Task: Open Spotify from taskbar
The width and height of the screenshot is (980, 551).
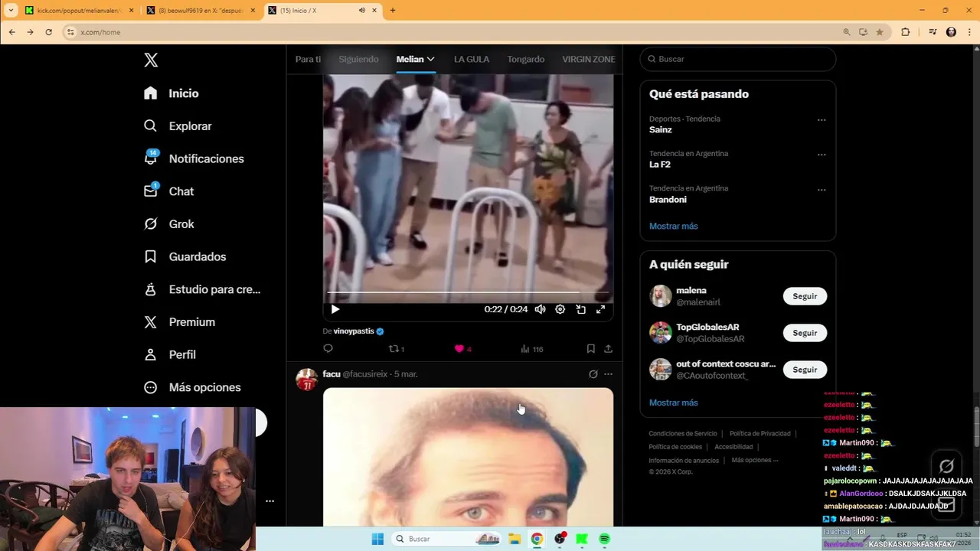Action: (x=605, y=539)
